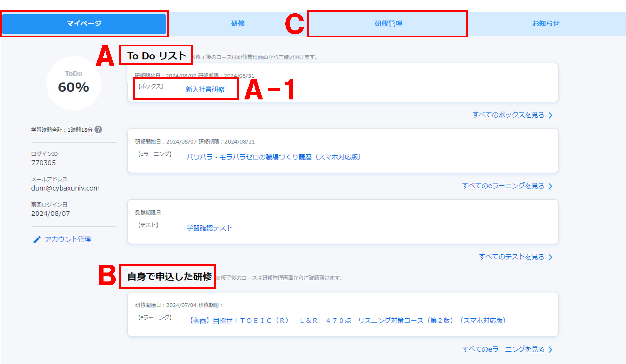Click the chevron after the first すべてのeラーニングを見る
This screenshot has width=626, height=364.
(x=550, y=186)
